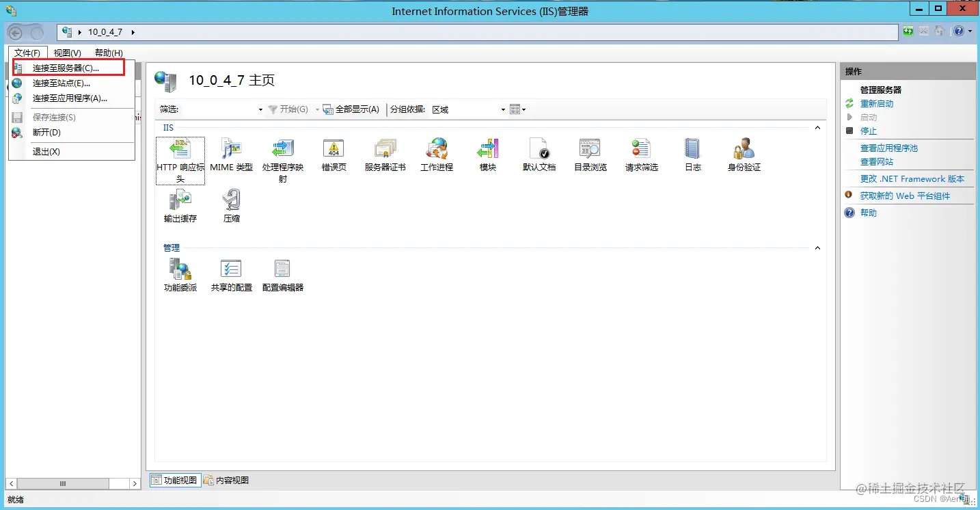Collapse the IIS group section
The height and width of the screenshot is (510, 980).
[817, 128]
